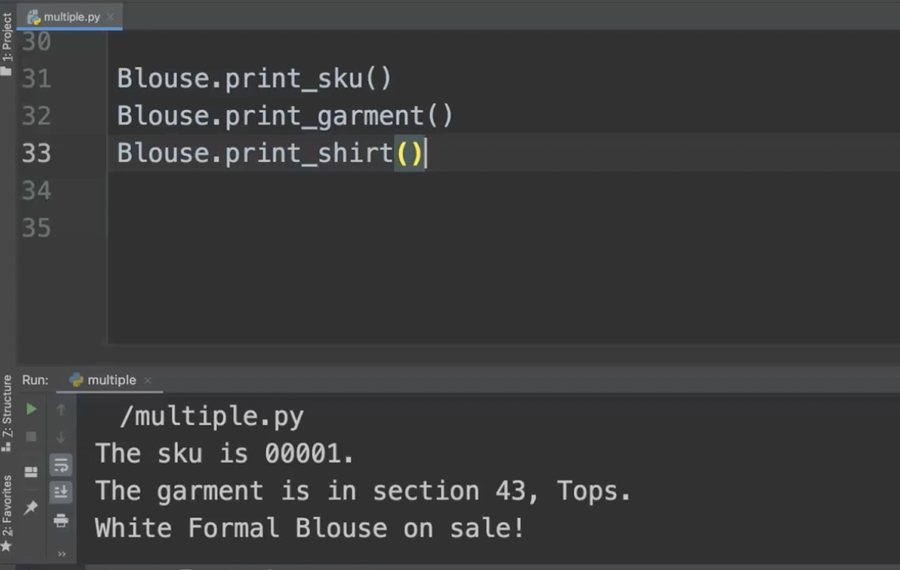Click line number 34 in the gutter
Viewport: 900px width, 570px height.
(x=36, y=190)
